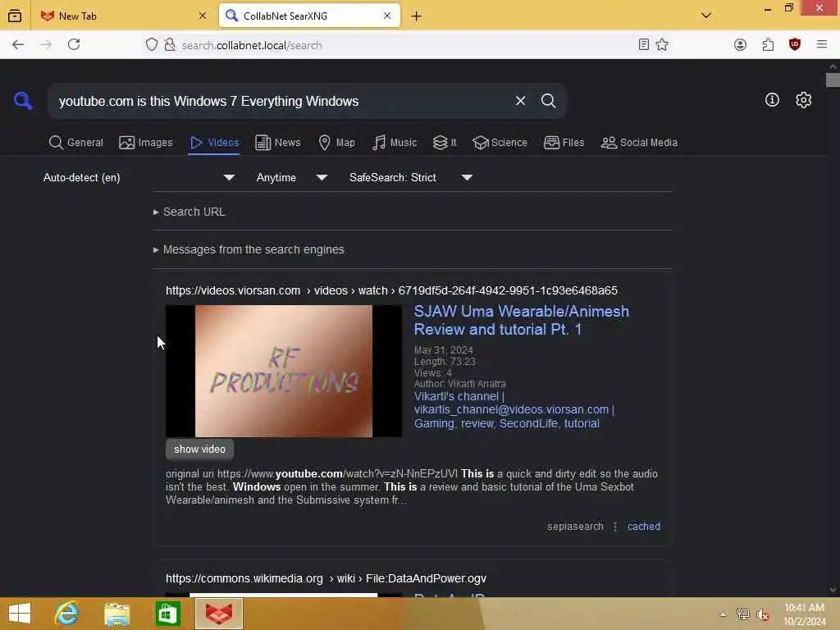The width and height of the screenshot is (840, 630).
Task: Click the browser taskbar icon
Action: (219, 614)
